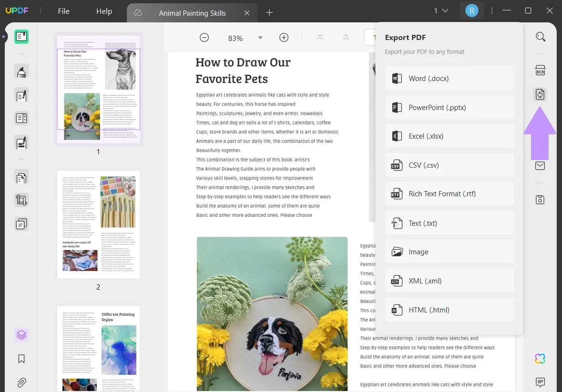Open the zoom percentage dropdown

pos(260,38)
